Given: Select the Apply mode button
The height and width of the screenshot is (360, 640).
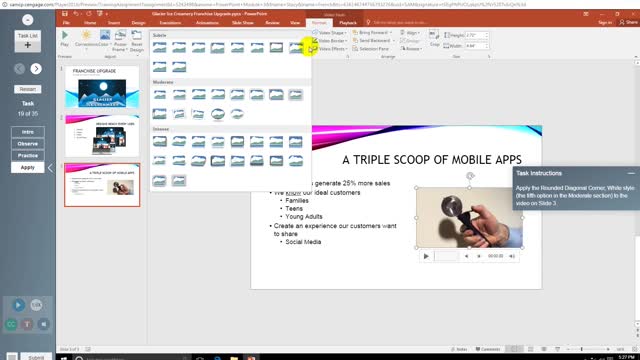Looking at the screenshot, I should click(28, 167).
